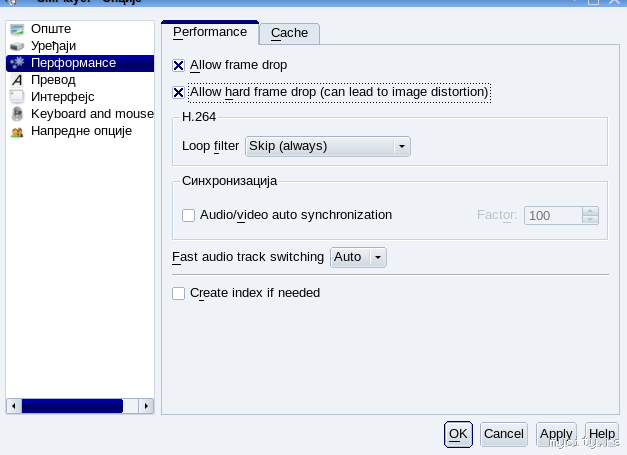The image size is (627, 455).
Task: Click the Напредне опције icon
Action: click(16, 131)
